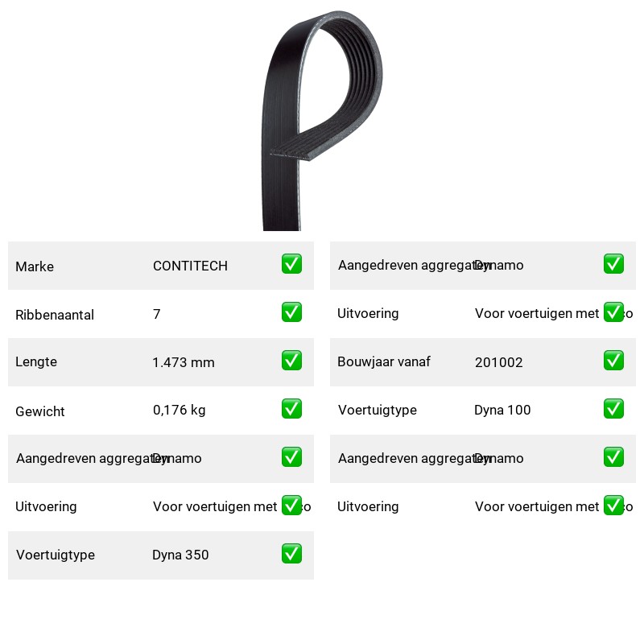
Task: Click checkmark in left column Uitvoering row
Action: [291, 506]
